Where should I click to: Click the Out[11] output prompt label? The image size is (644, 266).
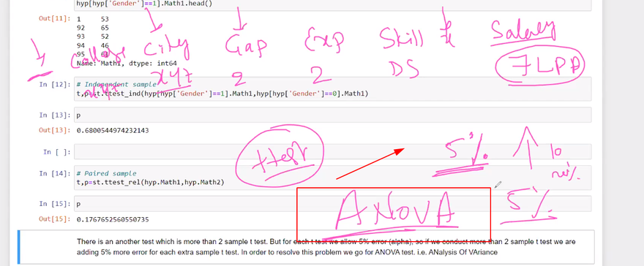tap(55, 19)
